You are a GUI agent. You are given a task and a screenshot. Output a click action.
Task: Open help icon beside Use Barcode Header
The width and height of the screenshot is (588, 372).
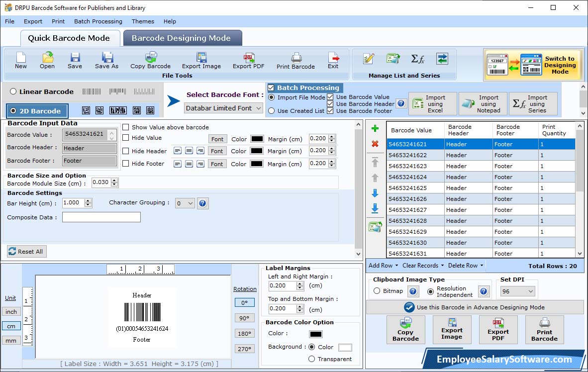(401, 103)
